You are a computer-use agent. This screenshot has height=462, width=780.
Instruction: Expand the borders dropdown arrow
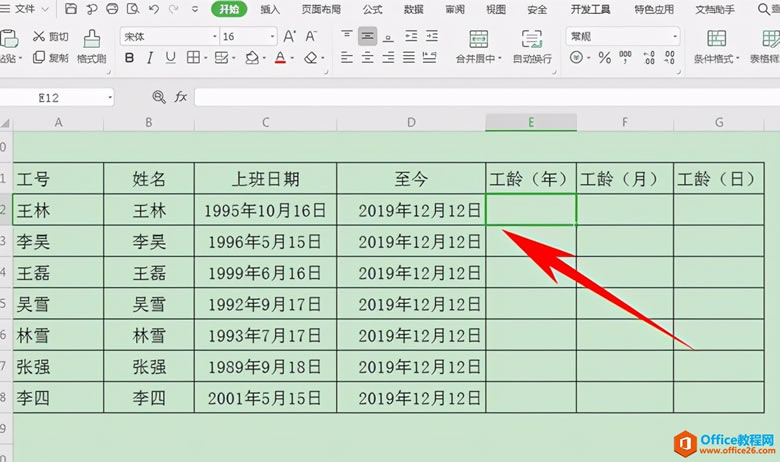(205, 59)
